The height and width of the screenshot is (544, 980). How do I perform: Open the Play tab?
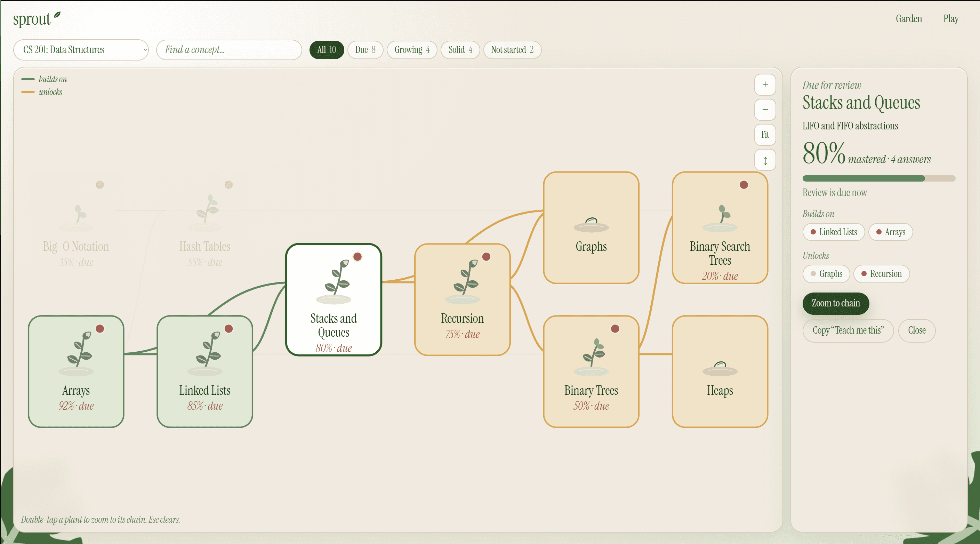tap(950, 19)
